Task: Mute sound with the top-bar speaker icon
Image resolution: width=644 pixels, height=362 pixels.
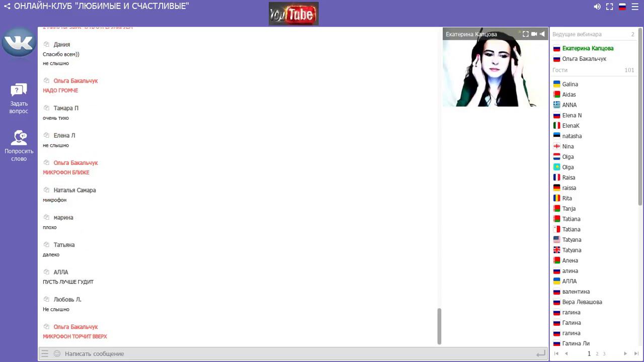Action: [597, 7]
